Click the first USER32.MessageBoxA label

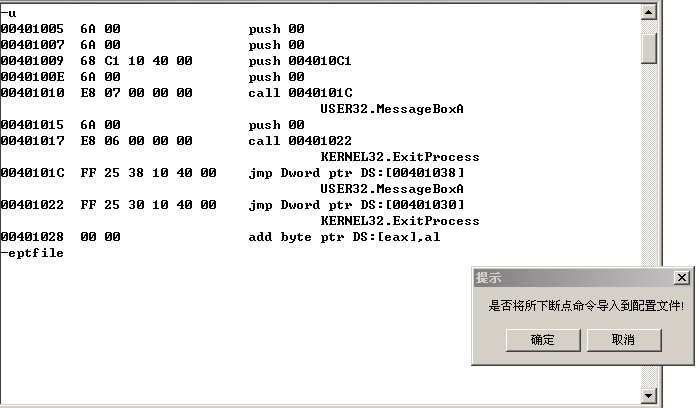392,109
